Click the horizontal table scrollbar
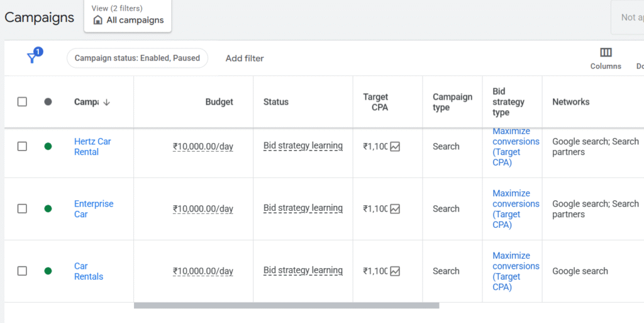 pos(286,305)
